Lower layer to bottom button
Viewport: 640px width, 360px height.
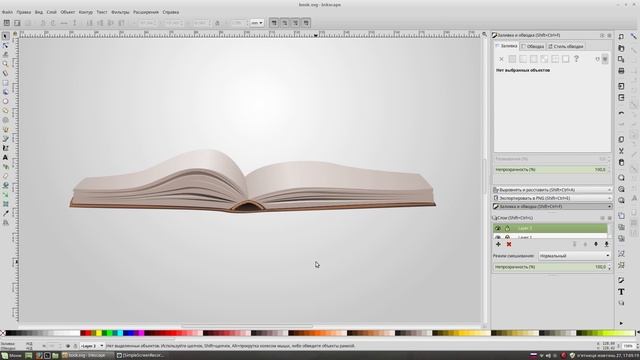607,244
